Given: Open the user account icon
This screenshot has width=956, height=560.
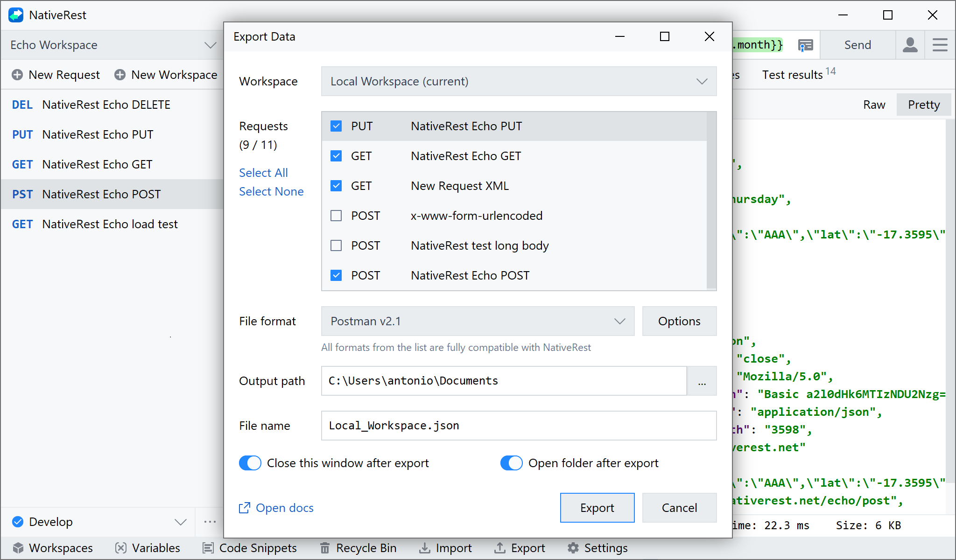Looking at the screenshot, I should coord(910,45).
